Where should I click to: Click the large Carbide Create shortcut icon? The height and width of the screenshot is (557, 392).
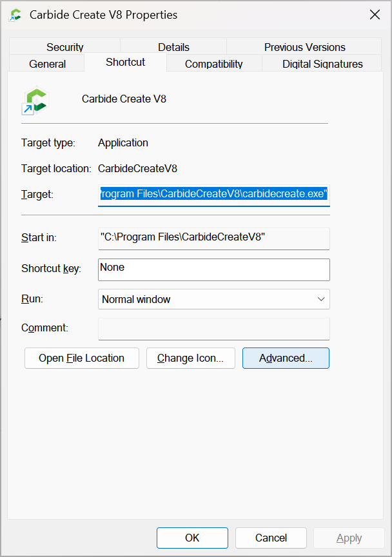click(35, 101)
